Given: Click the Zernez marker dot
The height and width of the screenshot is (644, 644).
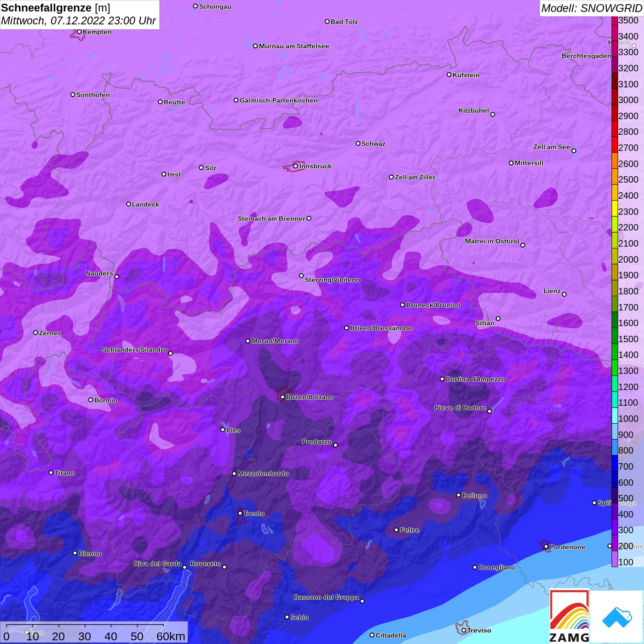Looking at the screenshot, I should [35, 333].
